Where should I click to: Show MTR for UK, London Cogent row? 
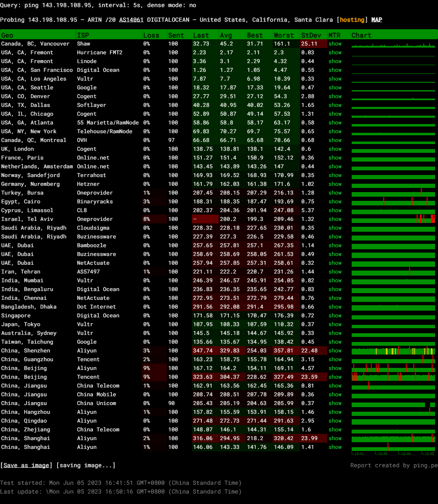point(335,149)
